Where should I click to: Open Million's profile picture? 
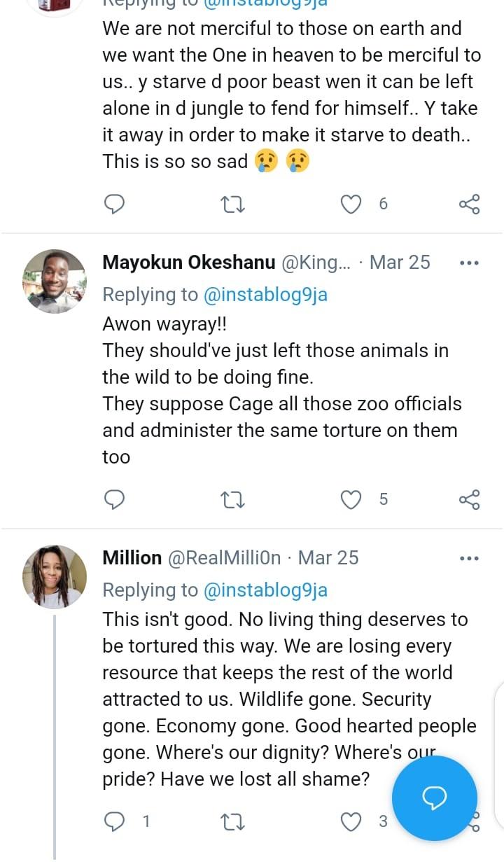click(55, 576)
